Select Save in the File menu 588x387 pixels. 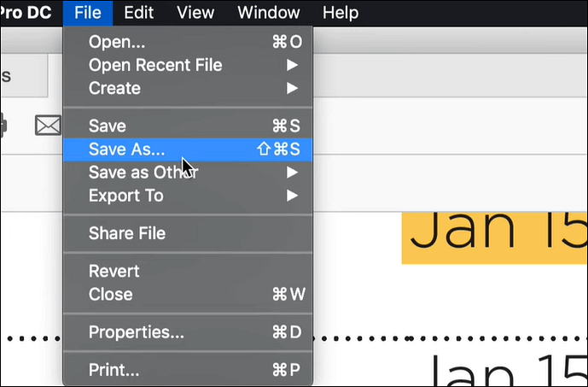[x=107, y=126]
